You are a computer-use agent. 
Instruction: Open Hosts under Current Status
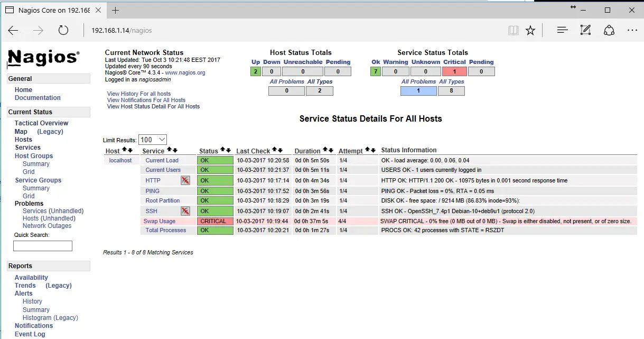[23, 140]
